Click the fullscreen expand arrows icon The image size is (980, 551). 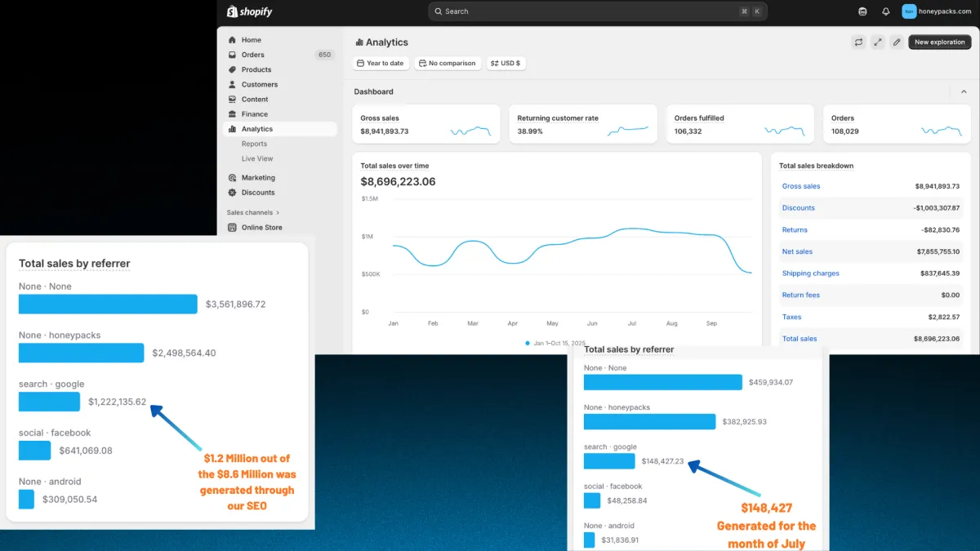coord(877,42)
